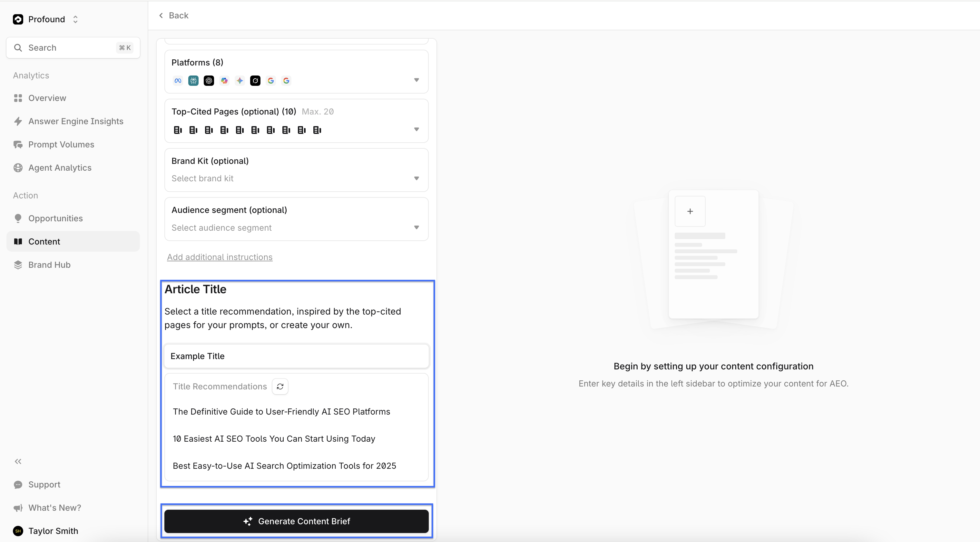Click the plus tile in the placeholder document
The height and width of the screenshot is (542, 980).
click(x=690, y=211)
